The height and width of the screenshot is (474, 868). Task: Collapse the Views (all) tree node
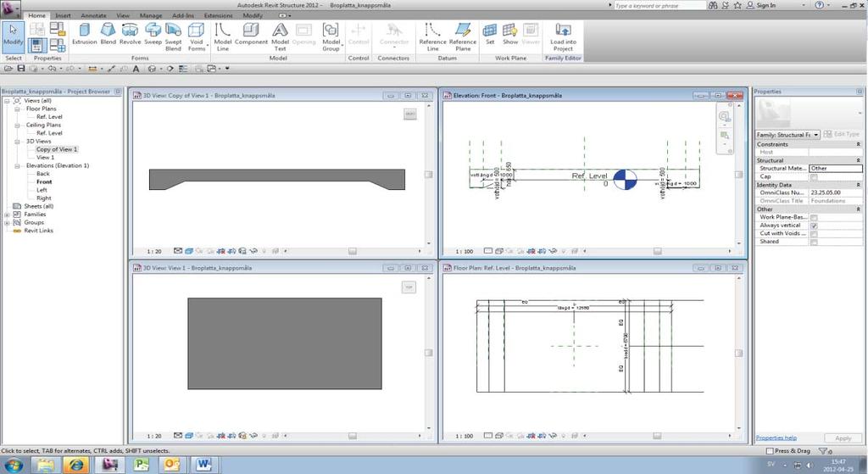(7, 101)
